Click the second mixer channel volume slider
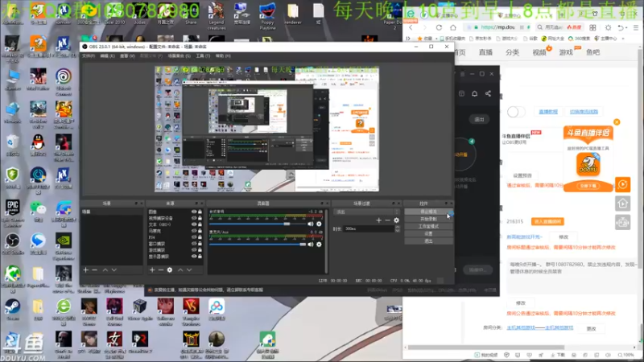 point(257,245)
